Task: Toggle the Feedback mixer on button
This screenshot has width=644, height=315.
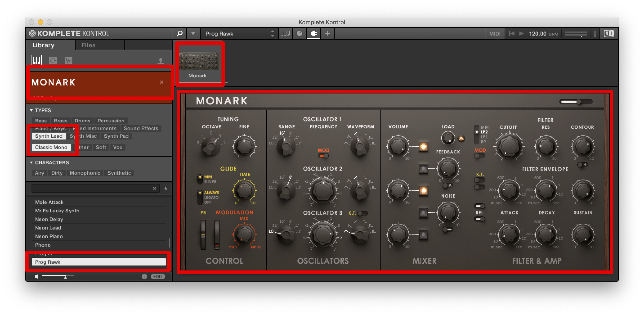Action: tap(423, 169)
